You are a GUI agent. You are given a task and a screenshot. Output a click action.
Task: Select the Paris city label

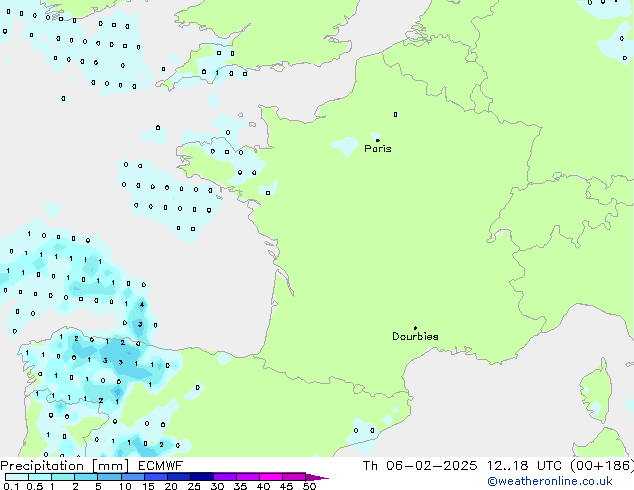[378, 149]
